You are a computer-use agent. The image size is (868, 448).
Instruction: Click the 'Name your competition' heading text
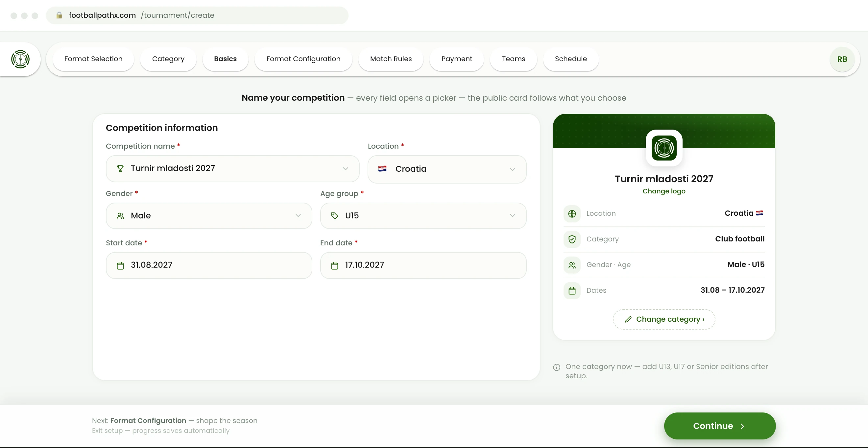pos(293,98)
